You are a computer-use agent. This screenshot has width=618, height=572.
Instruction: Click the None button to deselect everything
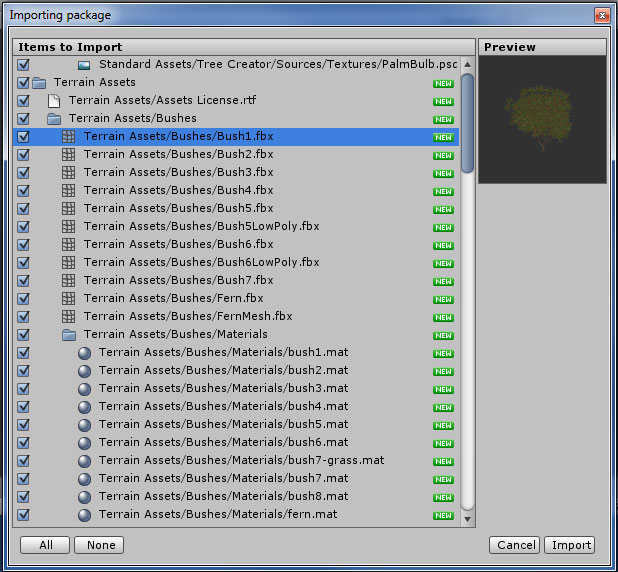click(x=101, y=545)
